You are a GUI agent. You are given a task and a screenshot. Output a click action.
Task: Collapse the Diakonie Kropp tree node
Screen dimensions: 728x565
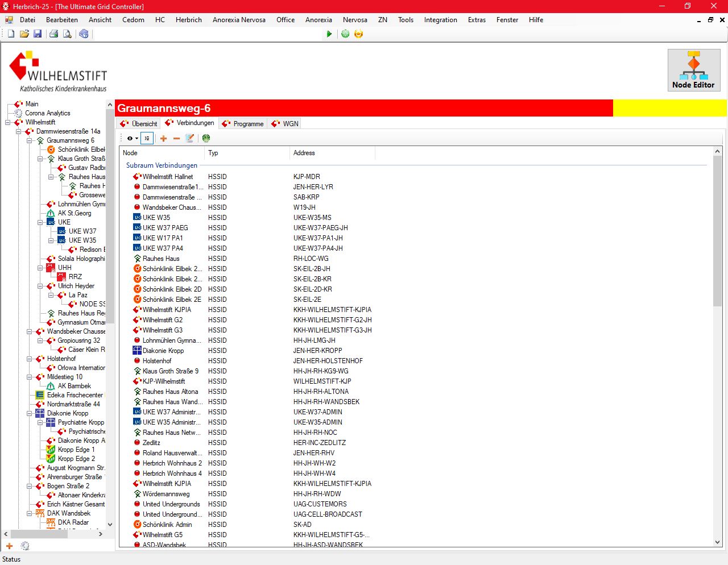pos(30,413)
